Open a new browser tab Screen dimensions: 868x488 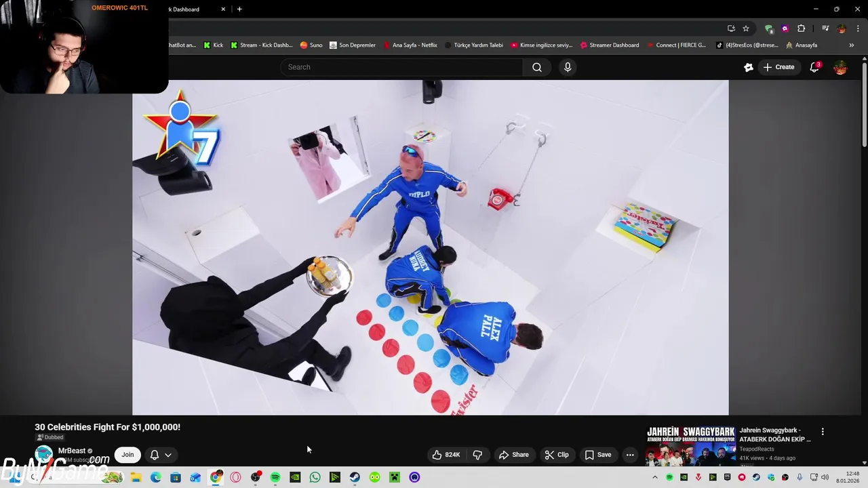click(x=239, y=9)
